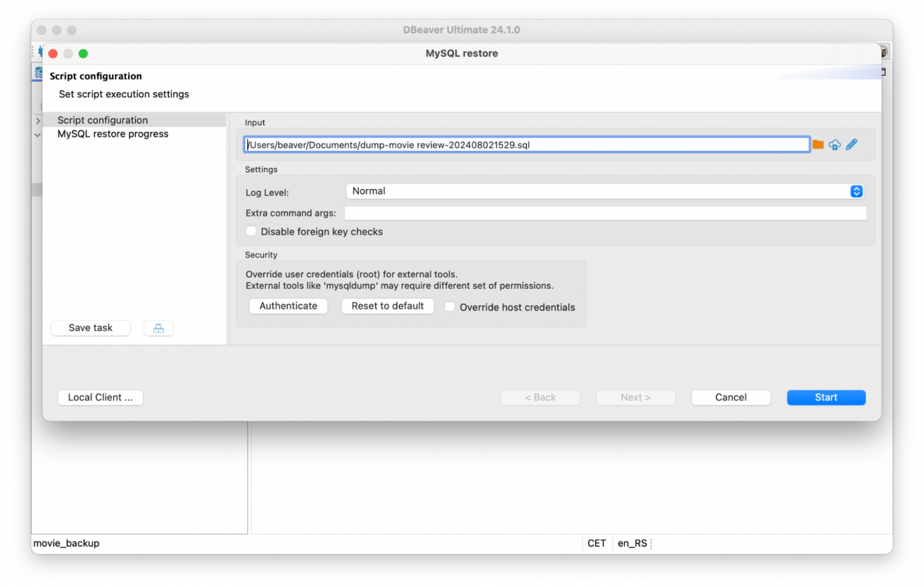Click the pencil edit icon near input field
The height and width of the screenshot is (586, 924).
tap(851, 144)
